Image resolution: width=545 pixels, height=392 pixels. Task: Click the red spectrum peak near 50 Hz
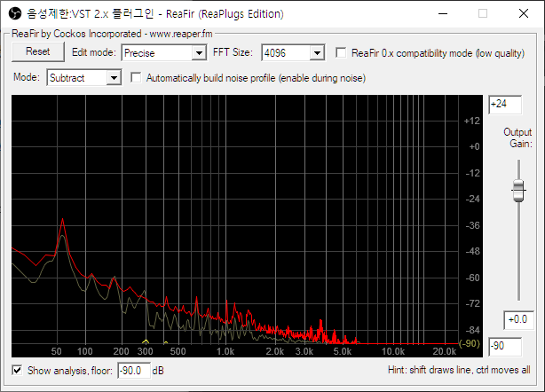tap(62, 219)
